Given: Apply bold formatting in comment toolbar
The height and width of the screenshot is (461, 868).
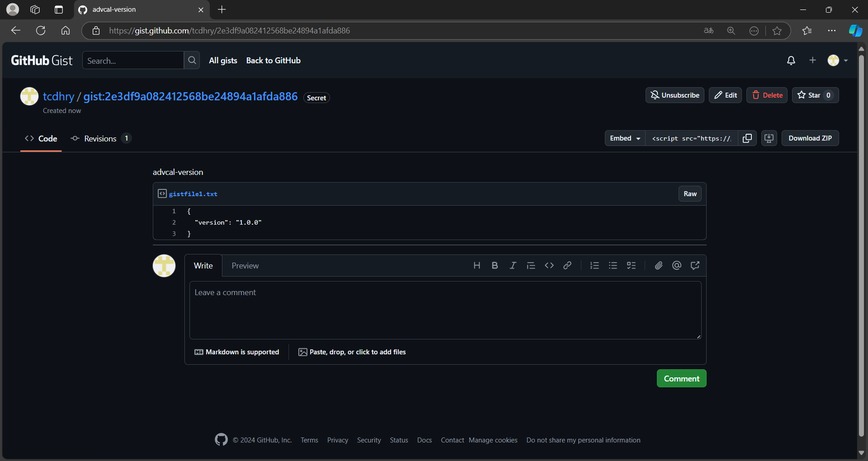Looking at the screenshot, I should [x=495, y=266].
